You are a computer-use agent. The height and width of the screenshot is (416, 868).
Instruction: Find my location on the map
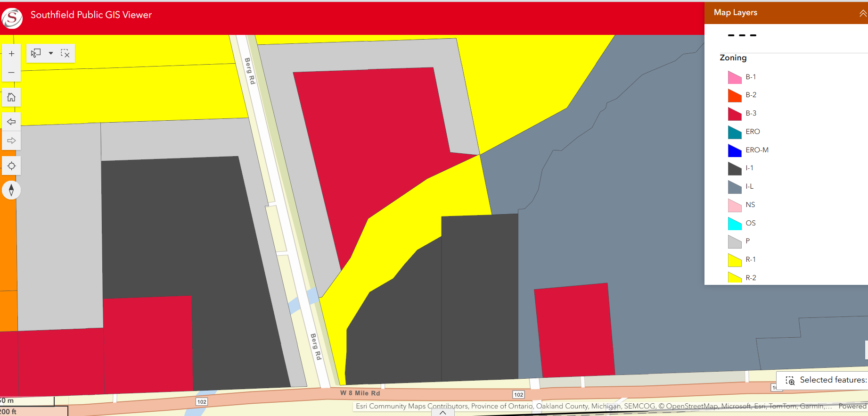(x=11, y=166)
